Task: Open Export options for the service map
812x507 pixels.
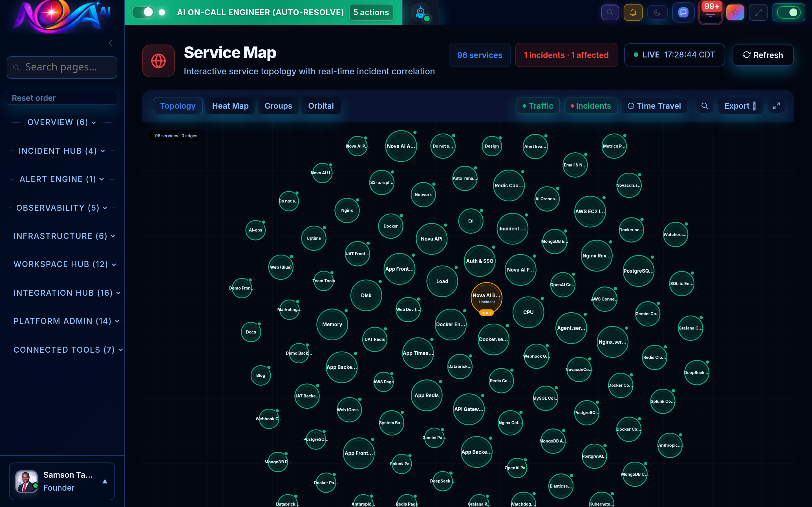Action: point(740,106)
